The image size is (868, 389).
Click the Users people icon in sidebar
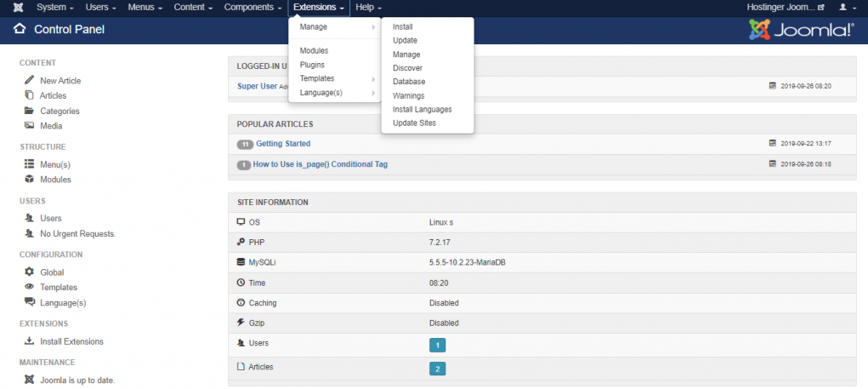(30, 218)
